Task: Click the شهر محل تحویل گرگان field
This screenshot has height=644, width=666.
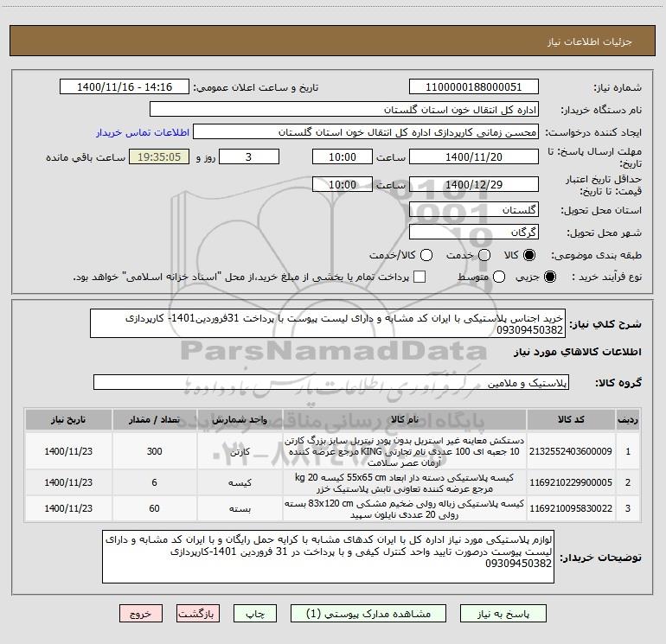Action: tap(474, 233)
